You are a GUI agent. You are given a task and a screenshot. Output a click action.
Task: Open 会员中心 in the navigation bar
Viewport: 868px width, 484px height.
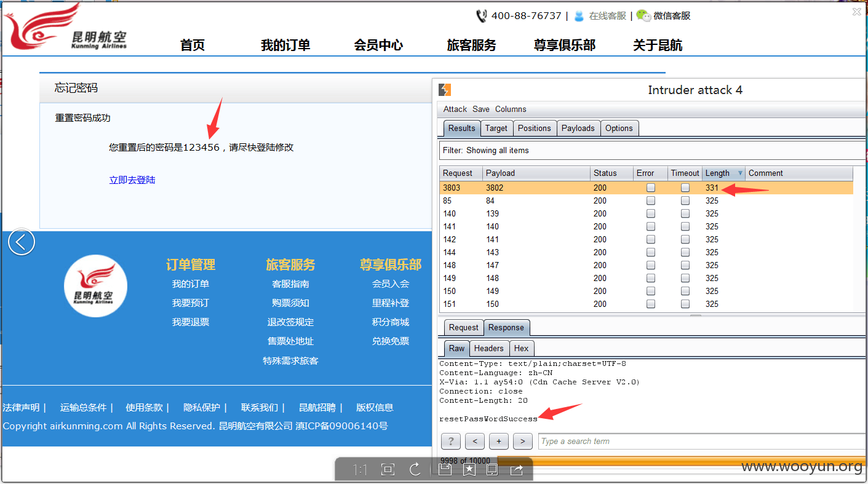[x=378, y=45]
